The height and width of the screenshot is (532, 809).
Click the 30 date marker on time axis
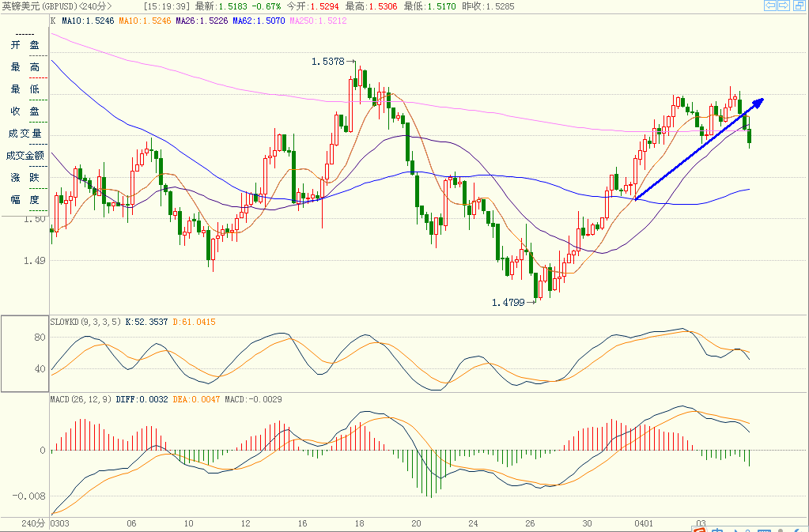[587, 524]
